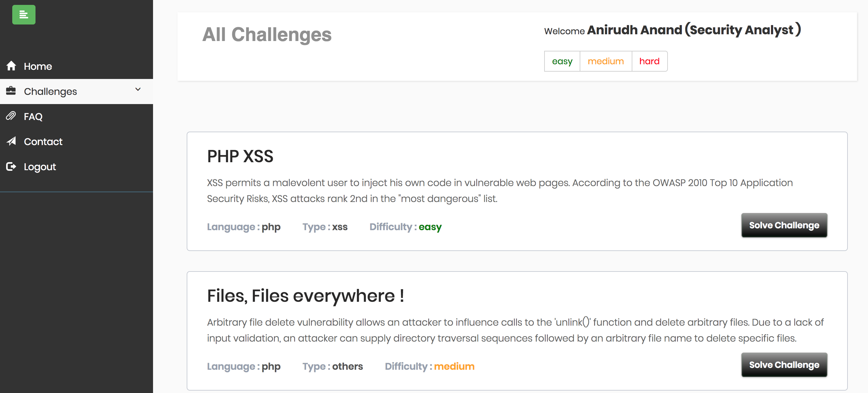Log out using the Logout label

pyautogui.click(x=40, y=167)
